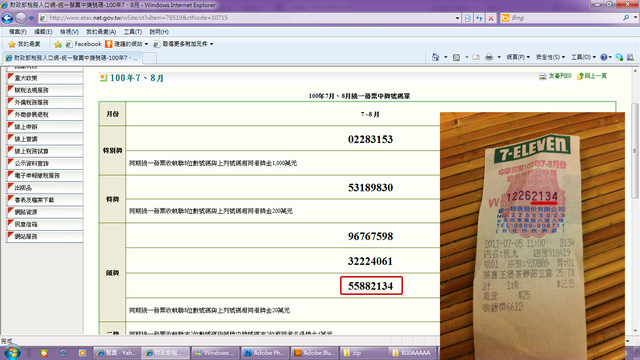Click the prize number 55882134

[x=371, y=286]
